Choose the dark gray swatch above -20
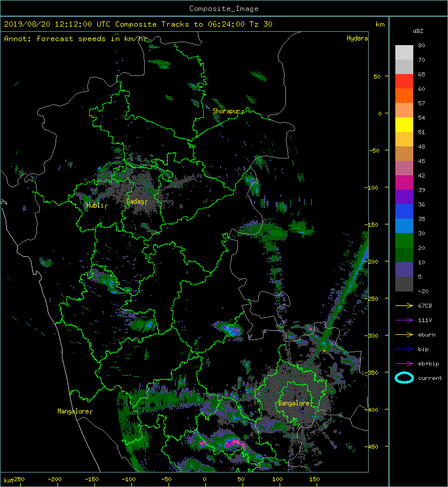448x487 pixels. coord(404,284)
